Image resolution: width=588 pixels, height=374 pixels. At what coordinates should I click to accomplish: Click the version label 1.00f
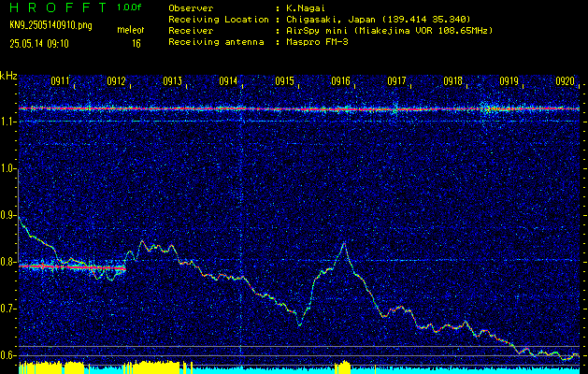pos(129,7)
